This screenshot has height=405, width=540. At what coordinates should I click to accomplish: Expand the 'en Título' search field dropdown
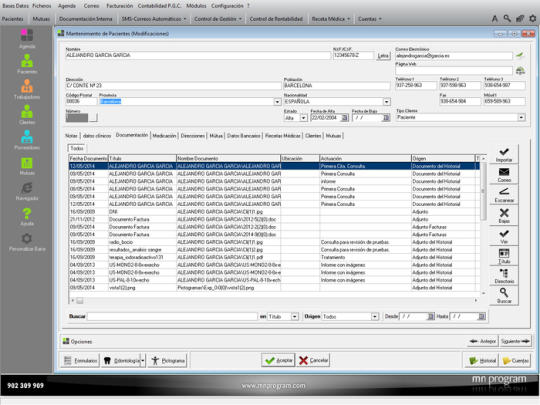pos(294,316)
